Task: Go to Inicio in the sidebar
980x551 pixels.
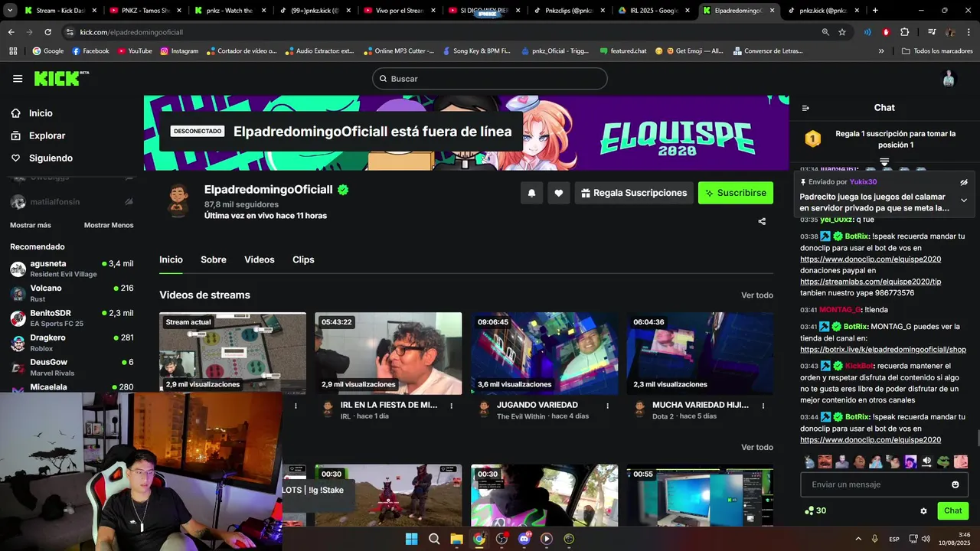Action: 41,113
